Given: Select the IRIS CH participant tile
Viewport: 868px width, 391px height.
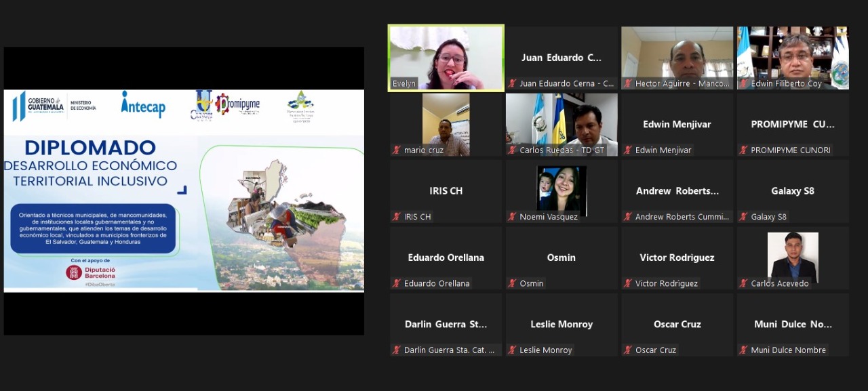Looking at the screenshot, I should (x=446, y=191).
